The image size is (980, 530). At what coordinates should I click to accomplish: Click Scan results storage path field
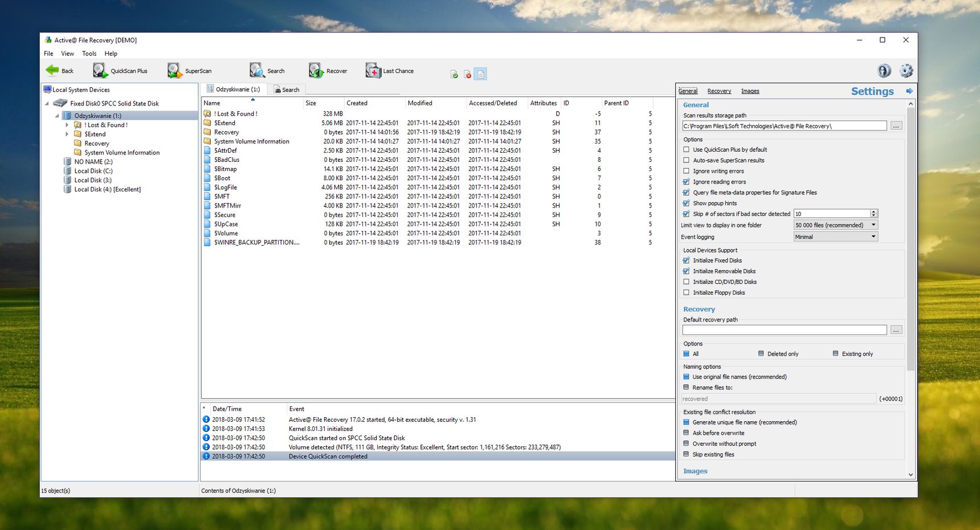[785, 126]
